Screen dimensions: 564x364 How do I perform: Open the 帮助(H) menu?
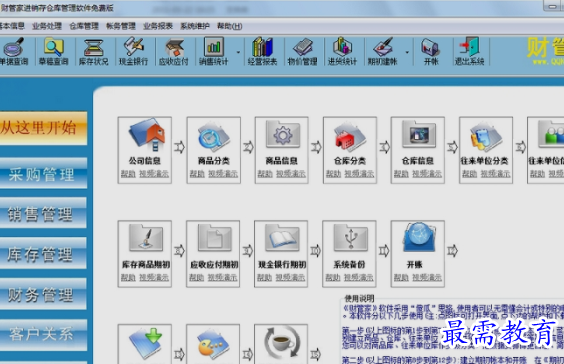click(229, 26)
